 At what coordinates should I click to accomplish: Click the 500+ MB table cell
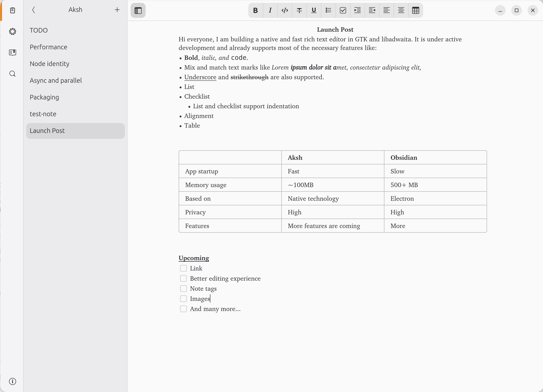435,185
